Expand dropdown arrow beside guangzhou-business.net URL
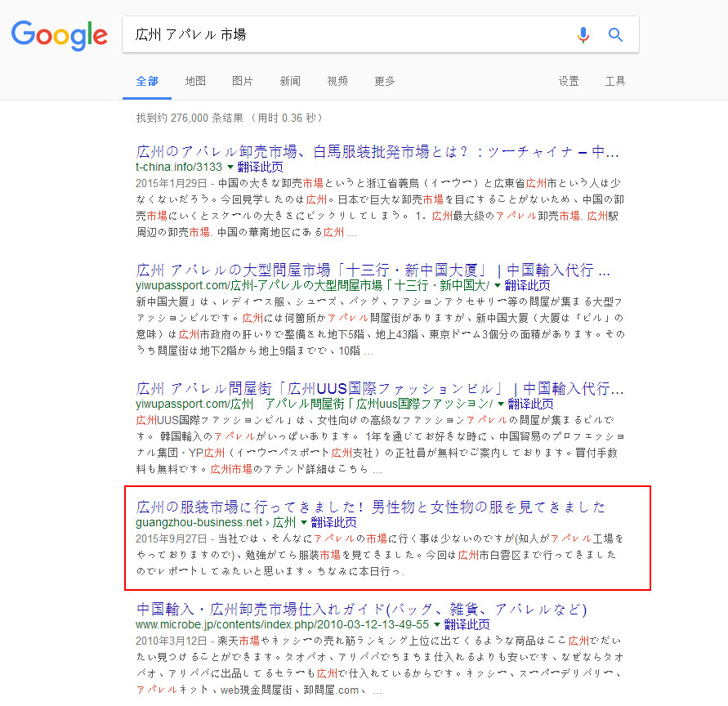 [x=304, y=522]
